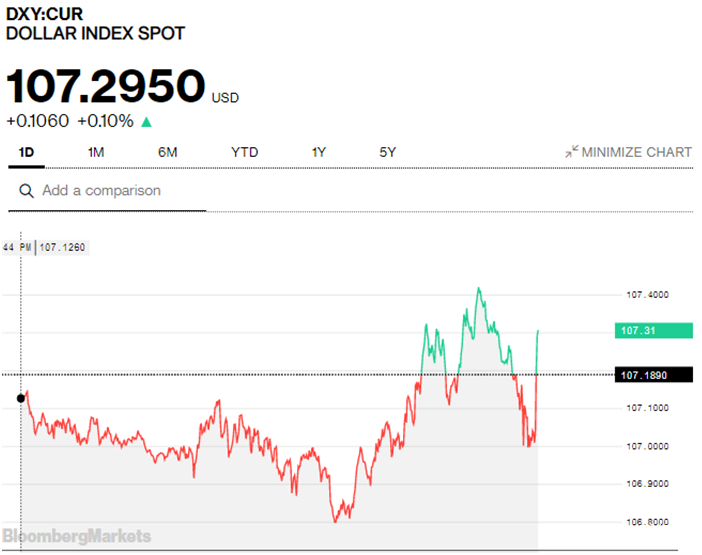Click the 107.4000 axis label
This screenshot has width=702, height=555.
pos(647,295)
